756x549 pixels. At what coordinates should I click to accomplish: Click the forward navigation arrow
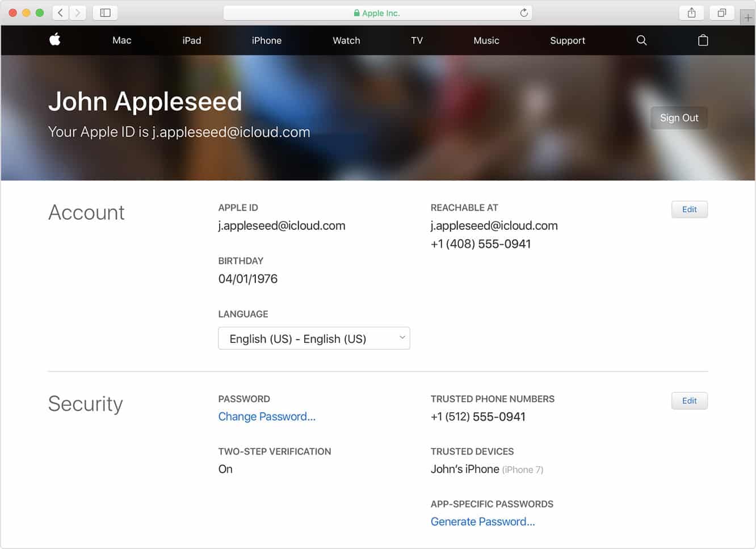[x=78, y=12]
